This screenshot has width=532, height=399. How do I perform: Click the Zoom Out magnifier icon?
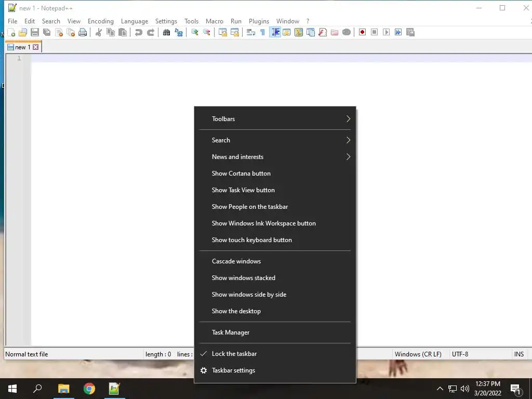click(x=206, y=32)
